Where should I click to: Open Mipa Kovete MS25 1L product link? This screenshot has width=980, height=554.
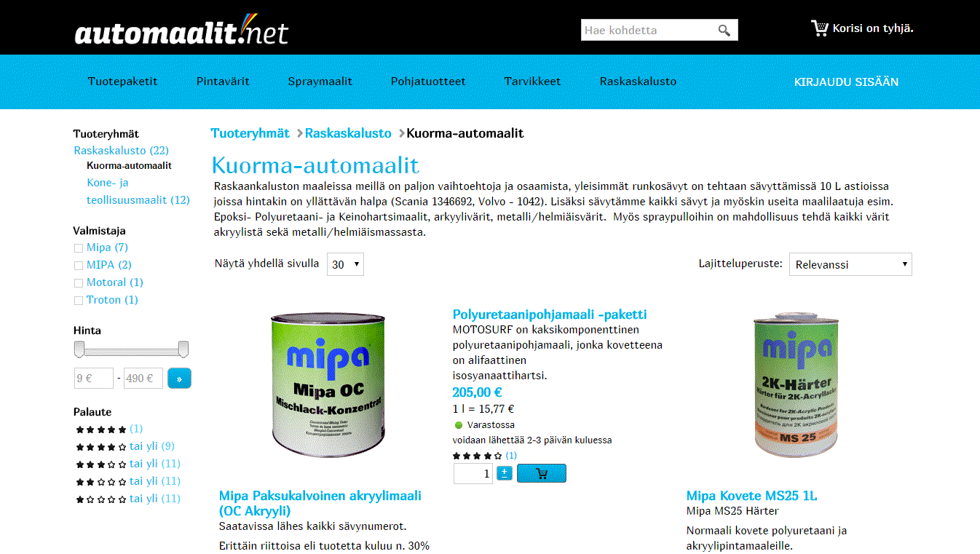coord(751,496)
